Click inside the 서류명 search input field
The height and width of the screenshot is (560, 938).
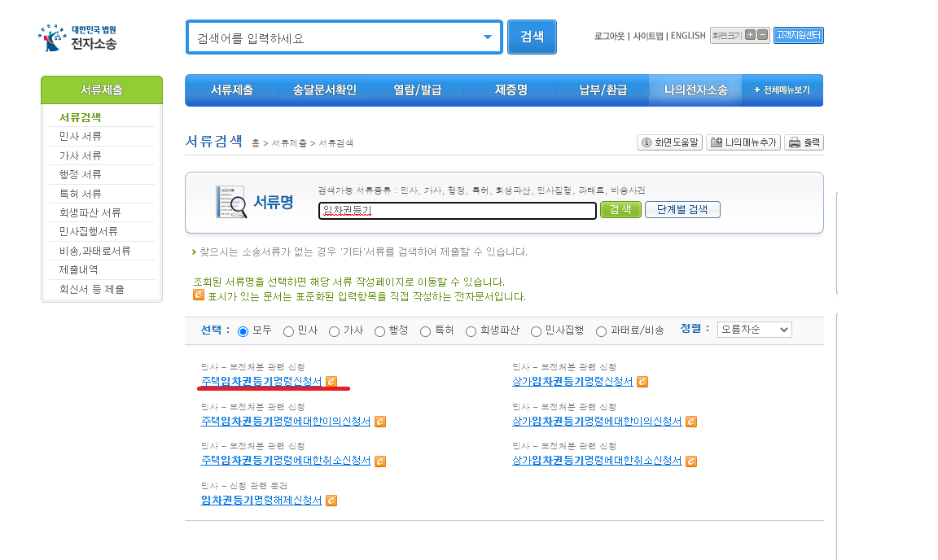pos(456,211)
